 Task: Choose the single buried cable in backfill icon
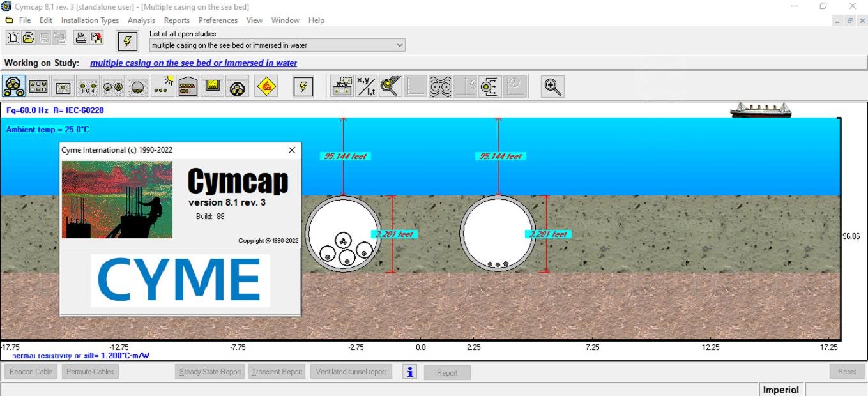click(63, 86)
